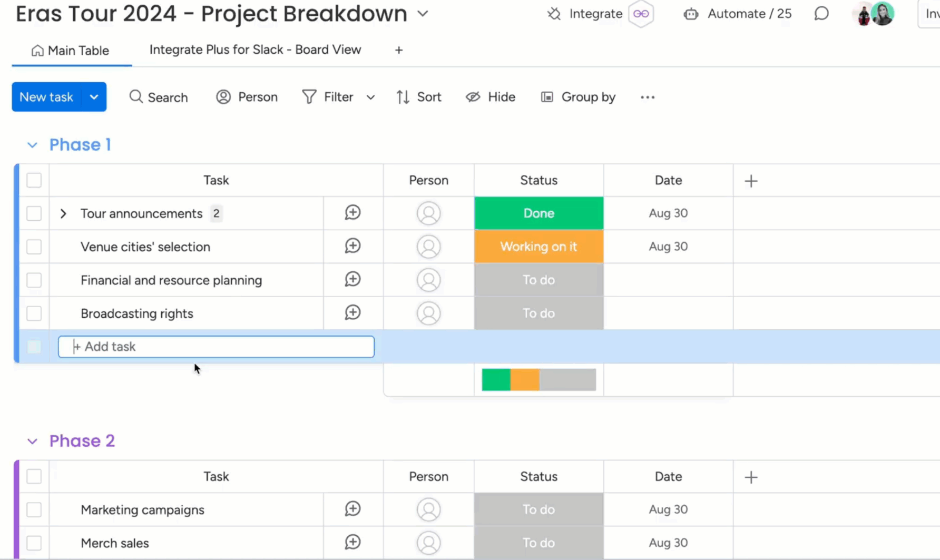This screenshot has width=940, height=560.
Task: Edit the Aug 30 date for Tour announcements
Action: pyautogui.click(x=668, y=213)
